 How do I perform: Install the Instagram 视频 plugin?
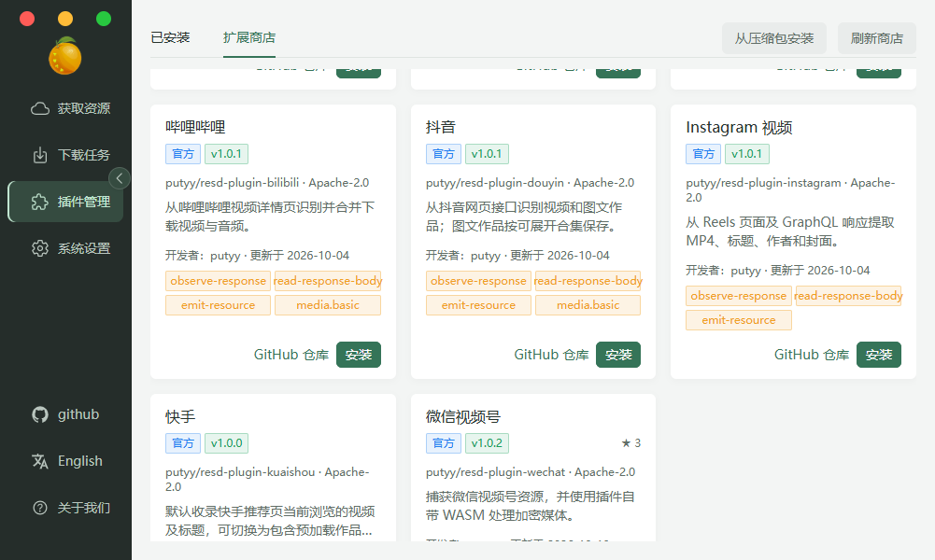[x=879, y=355]
